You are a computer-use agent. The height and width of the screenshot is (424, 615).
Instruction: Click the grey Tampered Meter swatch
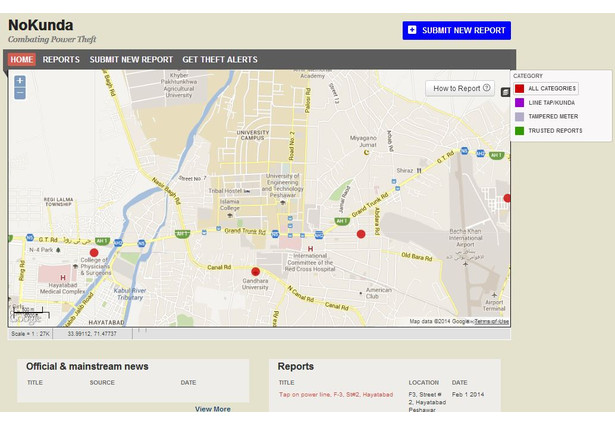pyautogui.click(x=519, y=116)
